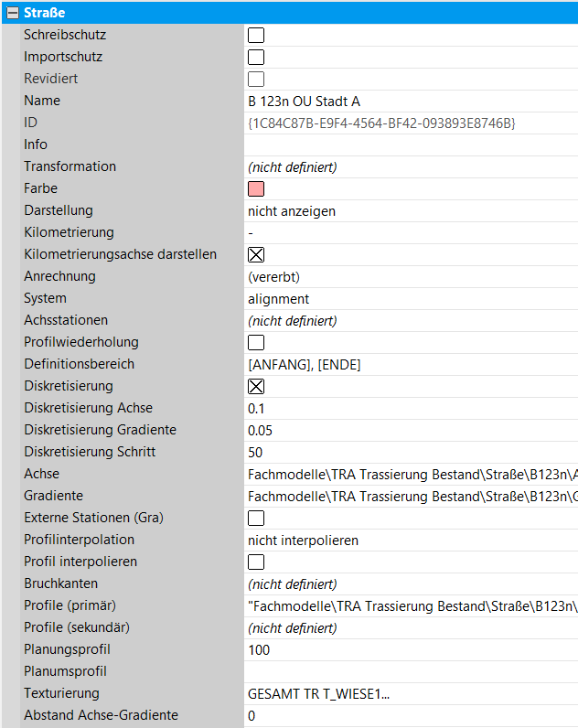Screen dimensions: 578x728
Task: Open Darstellung 'nicht anzeigen' value
Action: pos(366,210)
